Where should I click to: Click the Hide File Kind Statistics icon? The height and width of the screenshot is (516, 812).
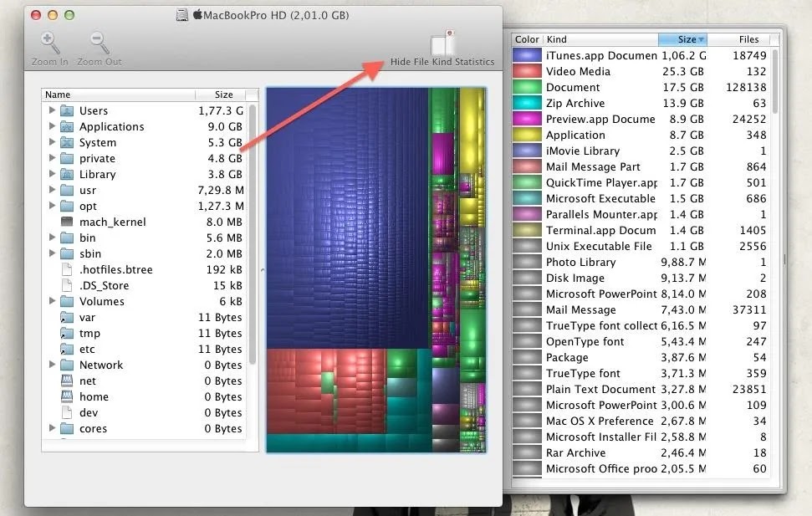pos(442,43)
